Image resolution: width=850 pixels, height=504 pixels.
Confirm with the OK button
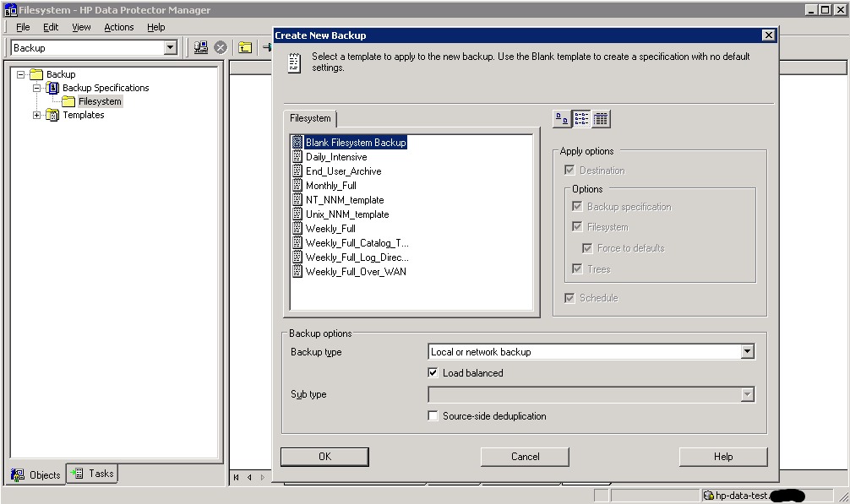[x=324, y=457]
